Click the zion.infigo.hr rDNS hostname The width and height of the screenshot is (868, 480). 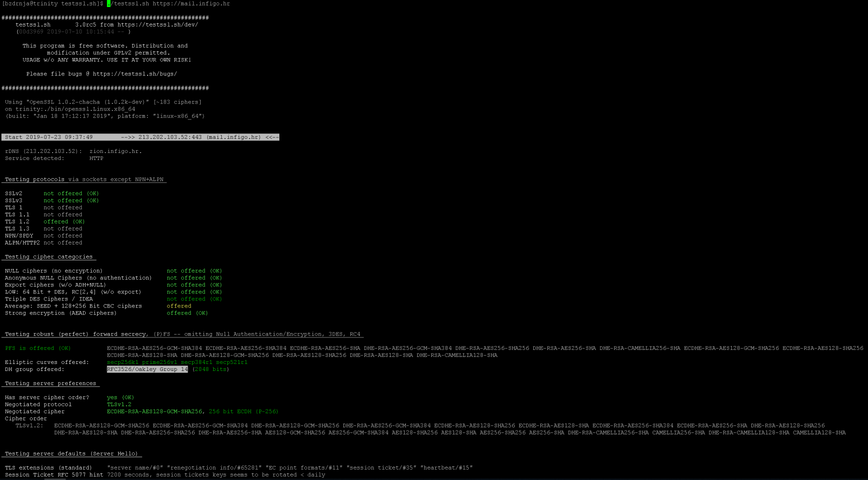click(116, 151)
